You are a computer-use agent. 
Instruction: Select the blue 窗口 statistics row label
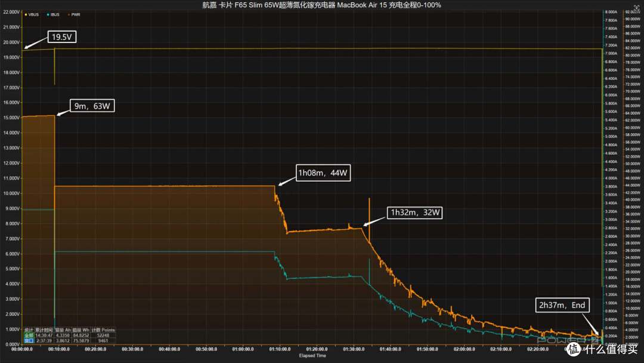pyautogui.click(x=29, y=340)
